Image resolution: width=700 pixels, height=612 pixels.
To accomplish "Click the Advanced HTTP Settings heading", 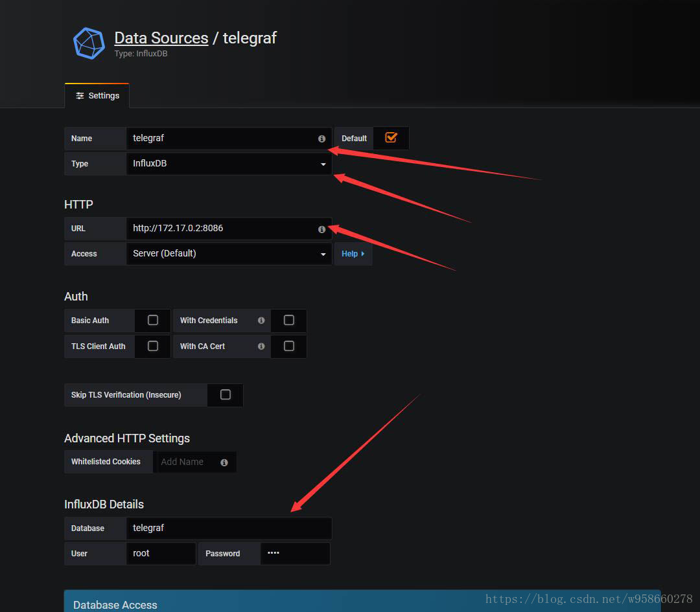I will point(127,438).
